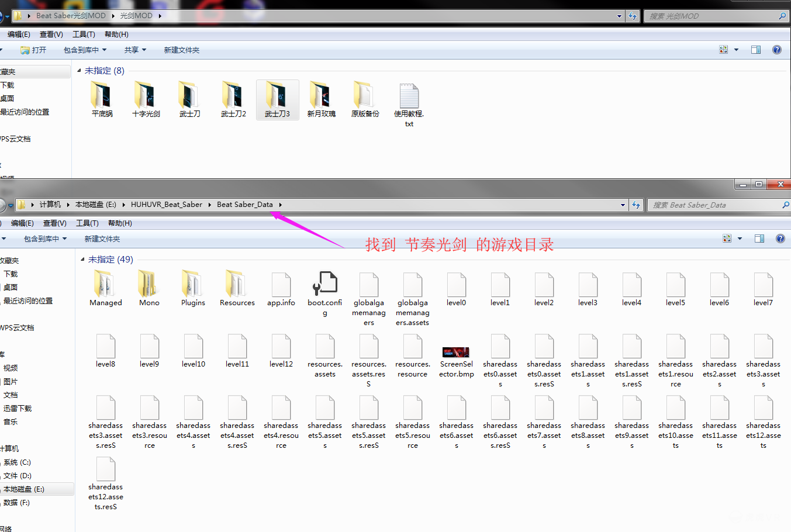The height and width of the screenshot is (532, 791).
Task: Click HUHUVR_Beat_Saber in address breadcrumb
Action: point(166,205)
